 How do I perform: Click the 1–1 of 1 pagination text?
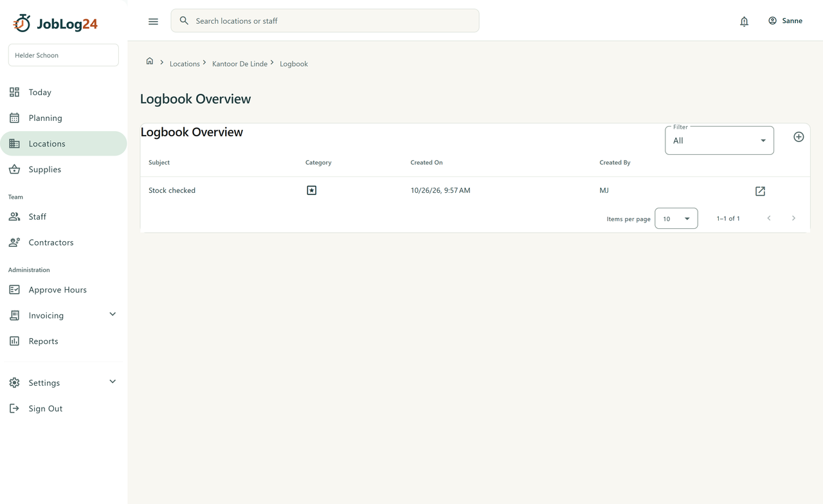point(728,219)
